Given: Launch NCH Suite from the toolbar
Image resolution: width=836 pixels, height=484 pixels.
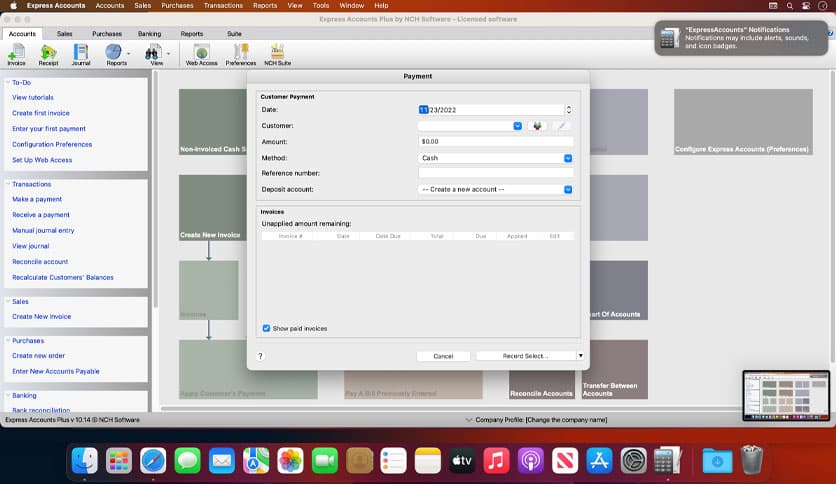Looking at the screenshot, I should [x=277, y=53].
